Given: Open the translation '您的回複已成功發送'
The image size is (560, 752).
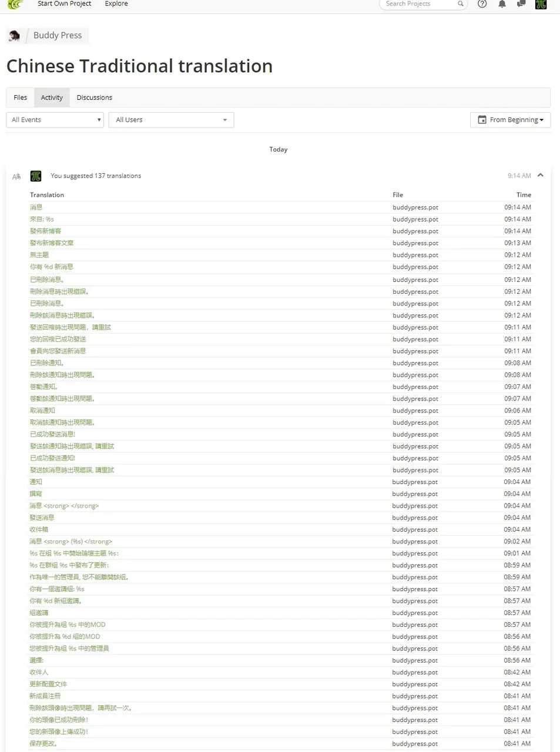Looking at the screenshot, I should click(x=58, y=339).
